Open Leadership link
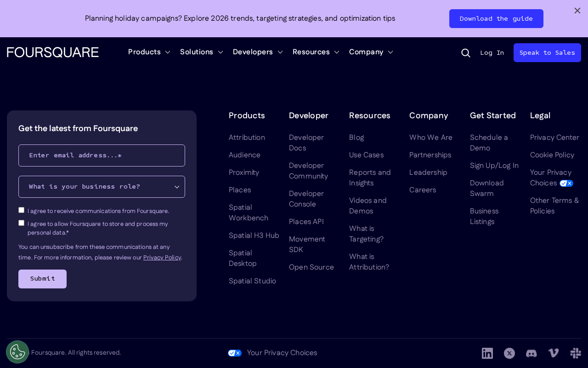 tap(428, 172)
